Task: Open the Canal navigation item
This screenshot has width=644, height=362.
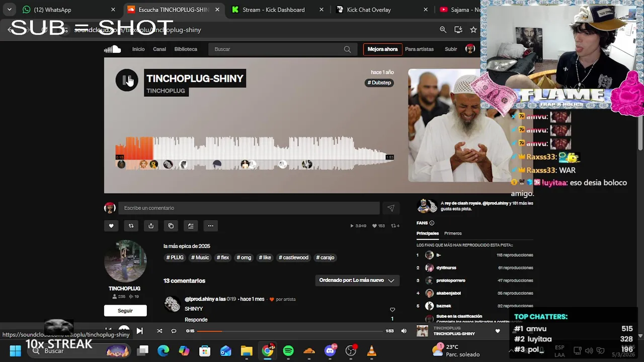Action: pos(159,49)
